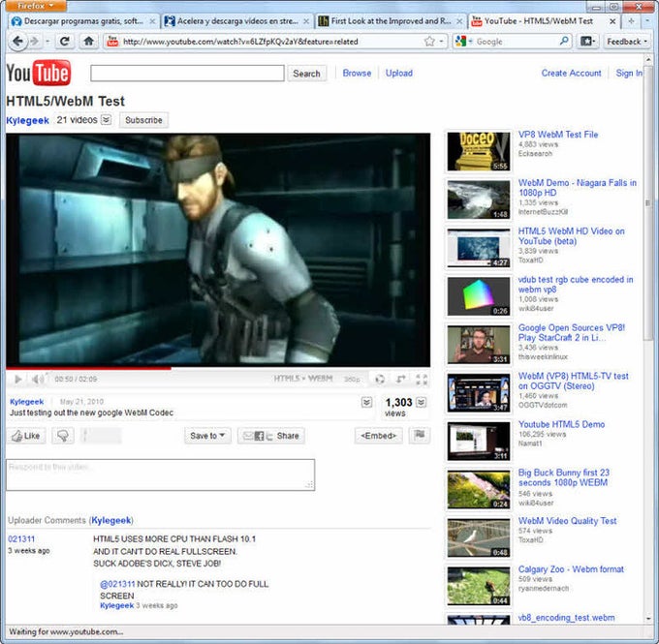Click the Sign In link
The width and height of the screenshot is (659, 644).
pyautogui.click(x=629, y=73)
